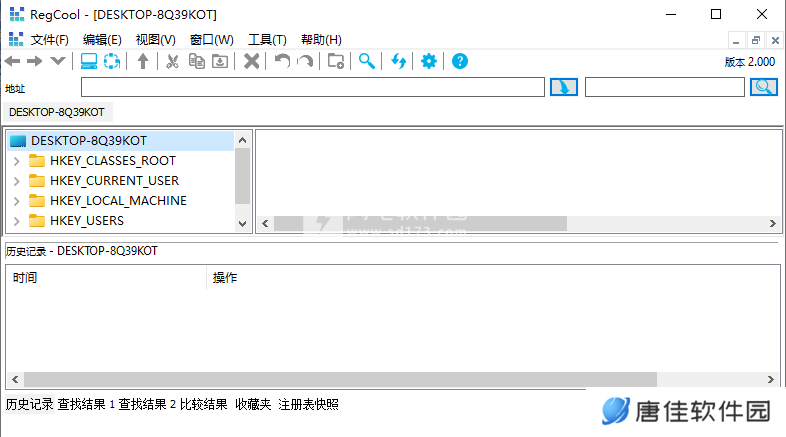Switch to the 收藏夹 tab
786x437 pixels.
pyautogui.click(x=253, y=404)
